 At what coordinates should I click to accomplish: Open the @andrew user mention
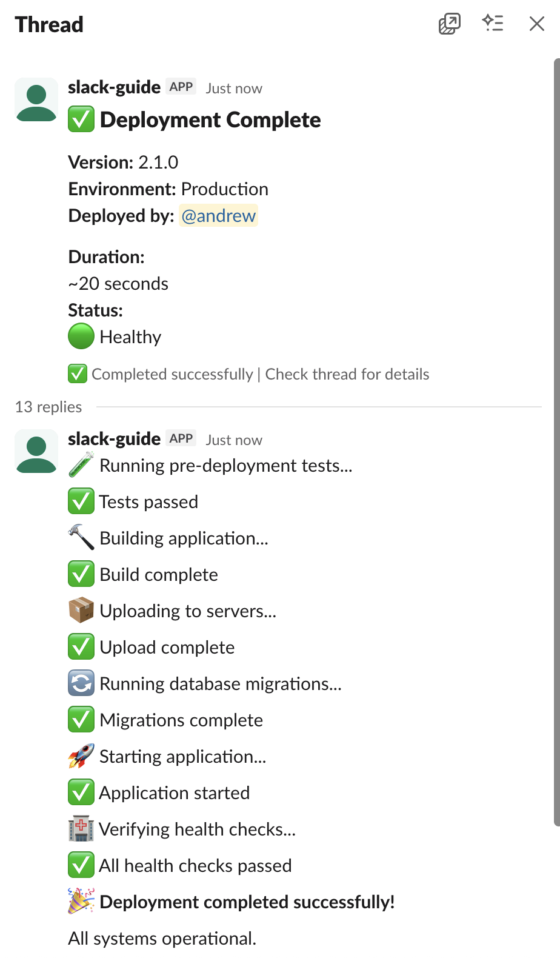tap(218, 215)
